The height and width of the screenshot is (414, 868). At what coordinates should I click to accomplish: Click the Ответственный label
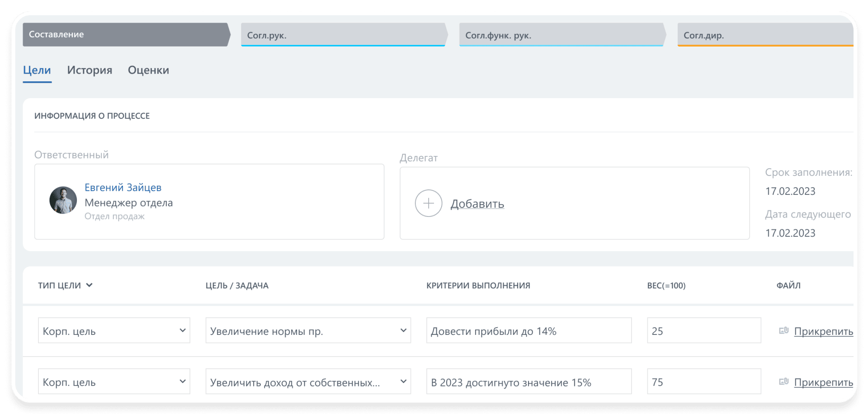tap(71, 155)
